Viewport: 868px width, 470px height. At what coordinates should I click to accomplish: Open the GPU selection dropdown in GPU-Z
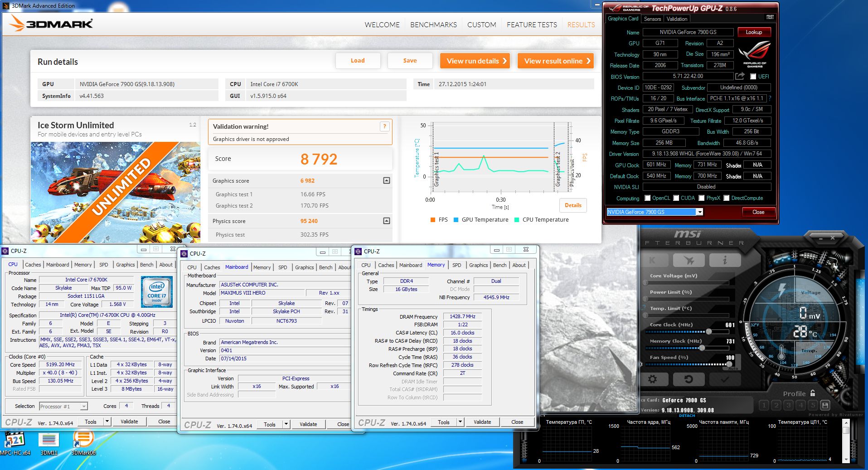tap(700, 212)
